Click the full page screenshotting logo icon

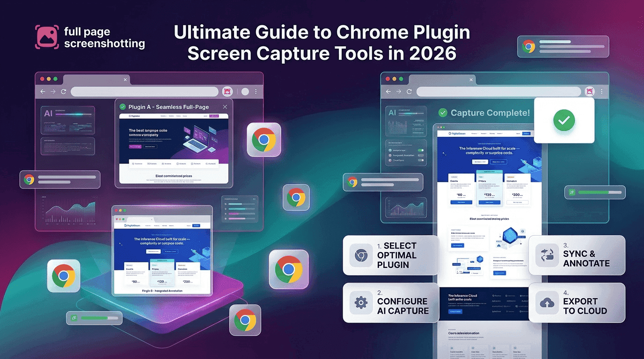[47, 37]
